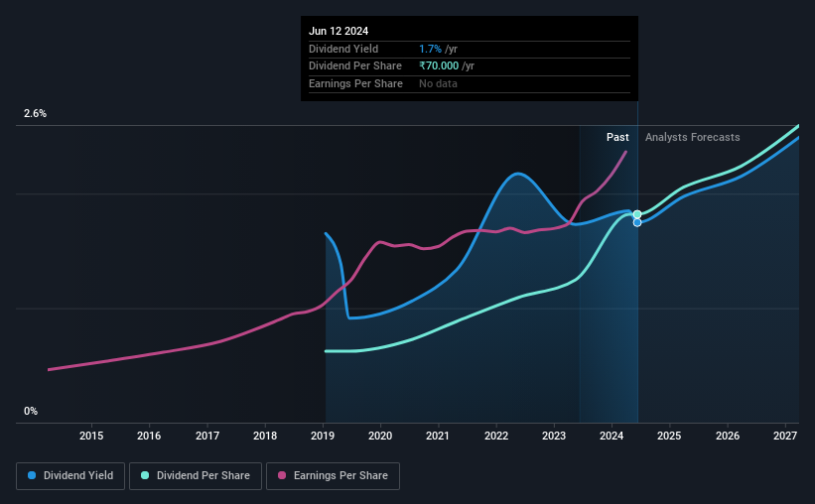This screenshot has height=504, width=815.
Task: Click the 'Past' label on chart
Action: (x=617, y=137)
